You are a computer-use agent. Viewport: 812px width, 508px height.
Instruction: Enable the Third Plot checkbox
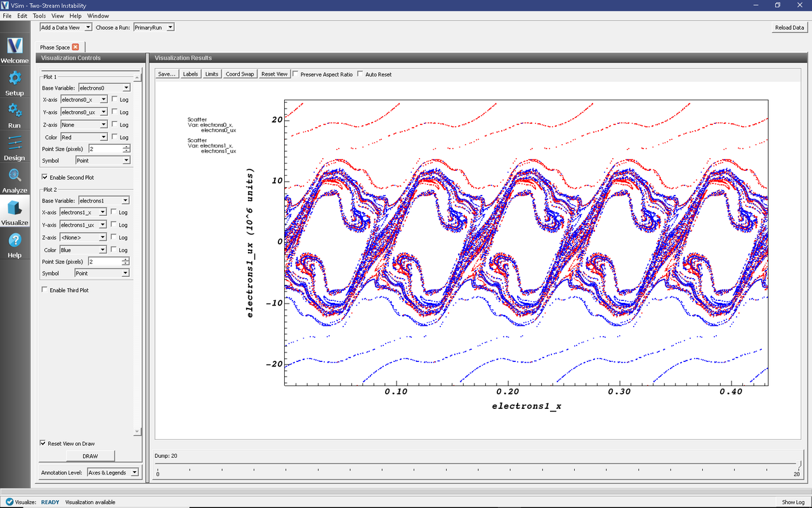coord(45,290)
